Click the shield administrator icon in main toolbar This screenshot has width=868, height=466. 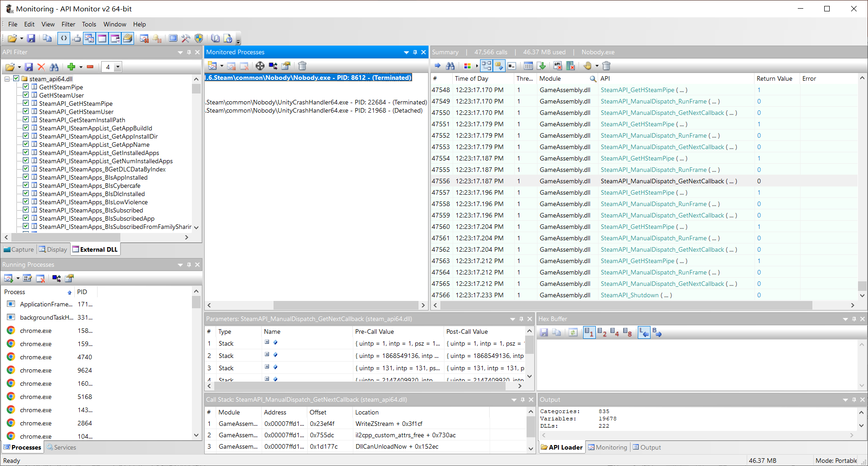pyautogui.click(x=199, y=39)
